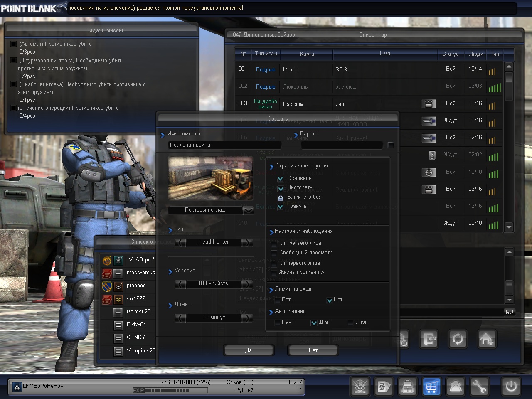532x399 pixels.
Task: Cancel the dialog with Нет button
Action: tap(313, 350)
